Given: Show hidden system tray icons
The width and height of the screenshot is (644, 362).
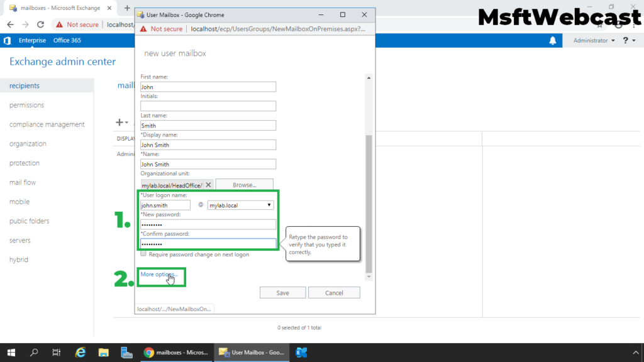Looking at the screenshot, I should tap(636, 352).
